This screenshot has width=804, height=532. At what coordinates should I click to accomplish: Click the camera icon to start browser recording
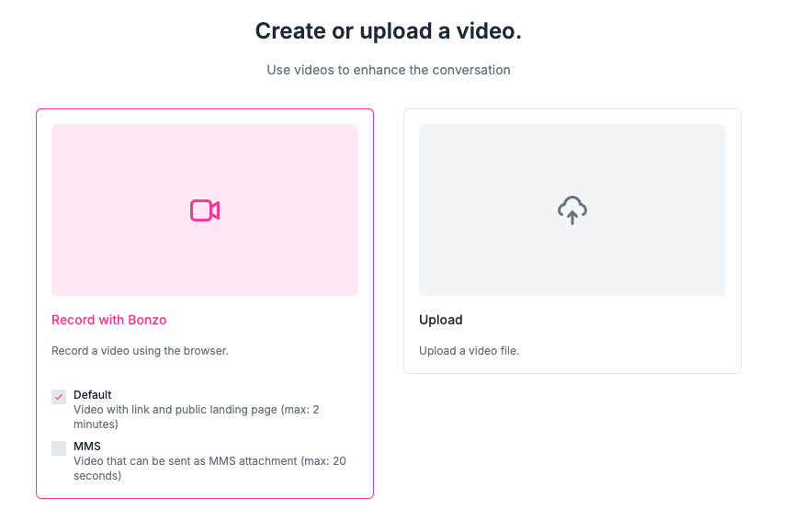point(204,209)
